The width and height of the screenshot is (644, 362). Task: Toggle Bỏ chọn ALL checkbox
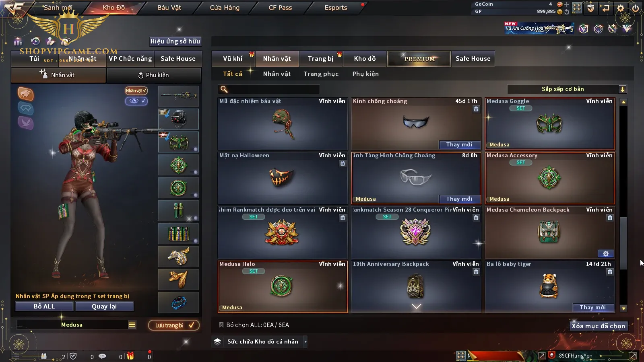coord(221,325)
